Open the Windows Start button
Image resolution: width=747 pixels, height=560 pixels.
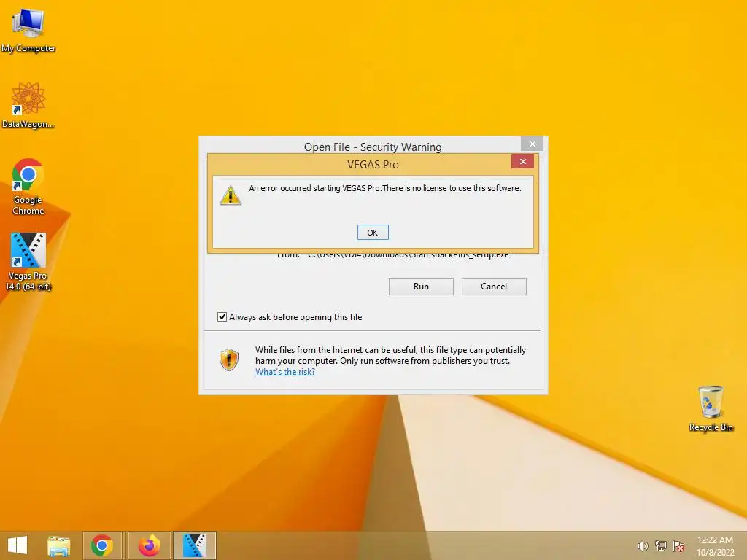[x=18, y=545]
